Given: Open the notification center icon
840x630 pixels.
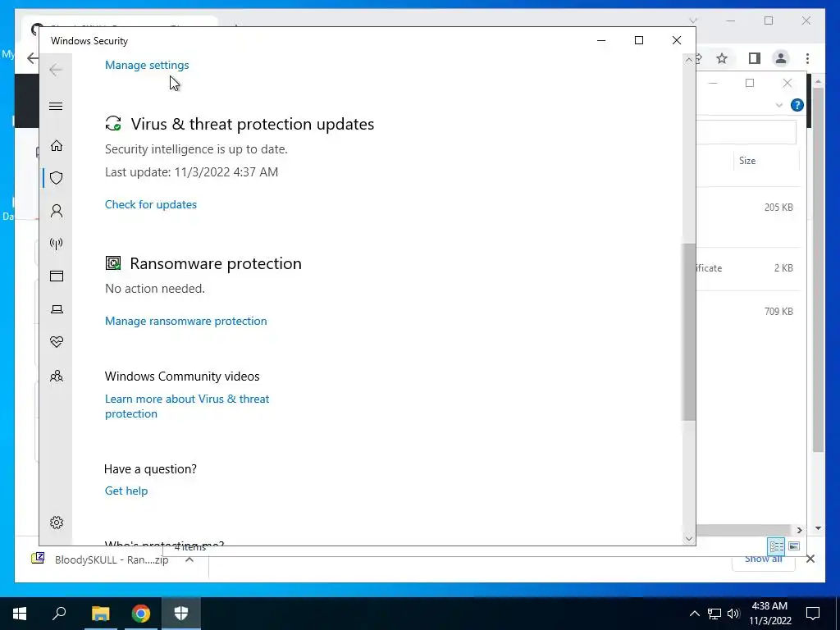Looking at the screenshot, I should 813,614.
